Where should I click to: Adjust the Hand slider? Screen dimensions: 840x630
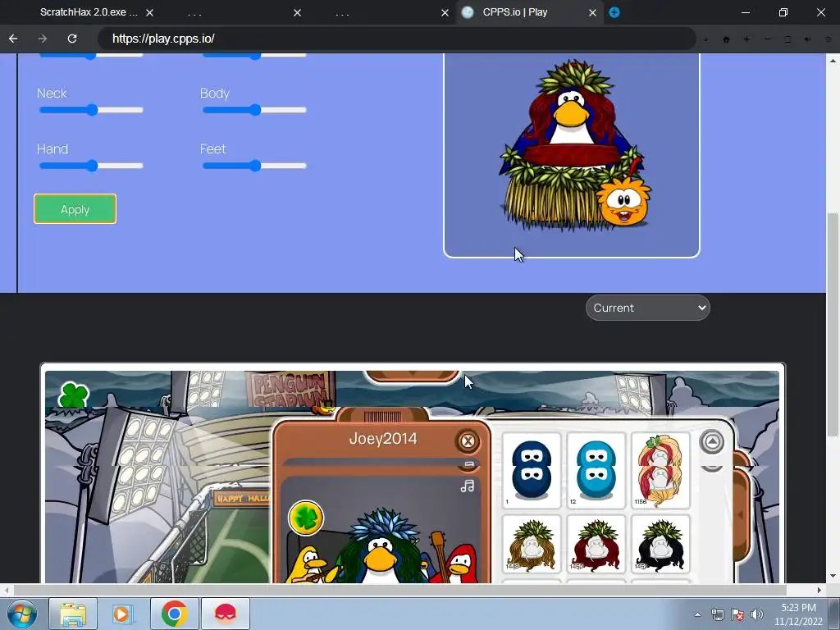click(92, 166)
